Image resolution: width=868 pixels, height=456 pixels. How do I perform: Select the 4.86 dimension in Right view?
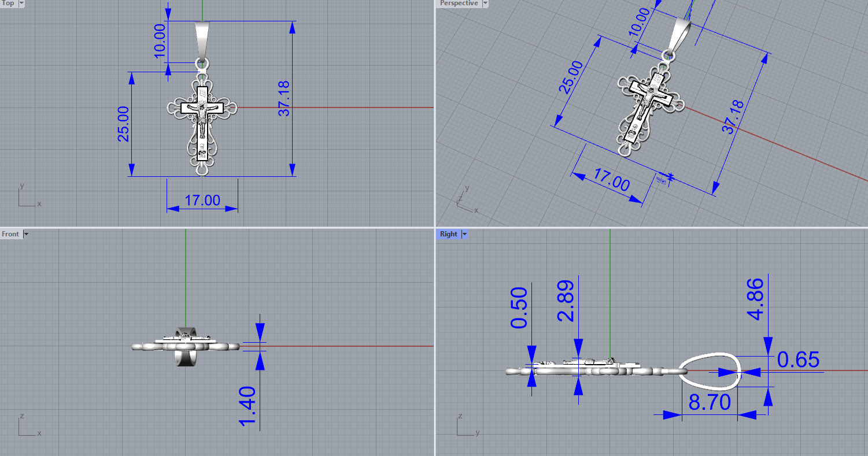click(755, 299)
